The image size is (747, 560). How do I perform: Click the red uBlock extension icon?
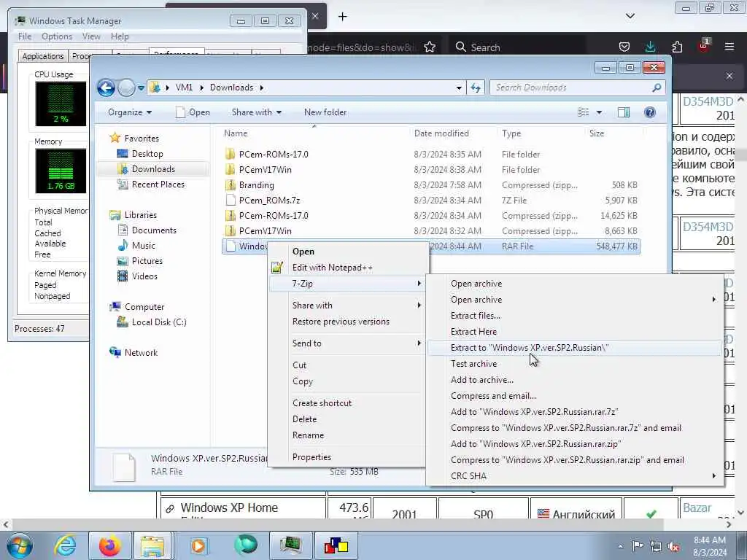point(703,46)
